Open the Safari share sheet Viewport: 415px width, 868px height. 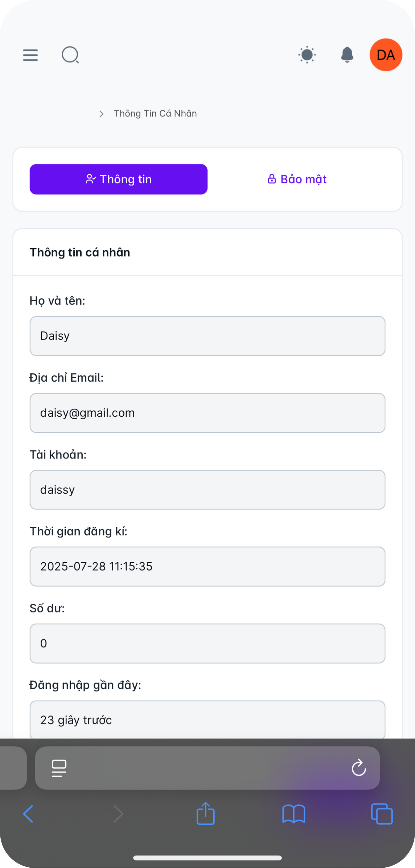click(x=205, y=813)
